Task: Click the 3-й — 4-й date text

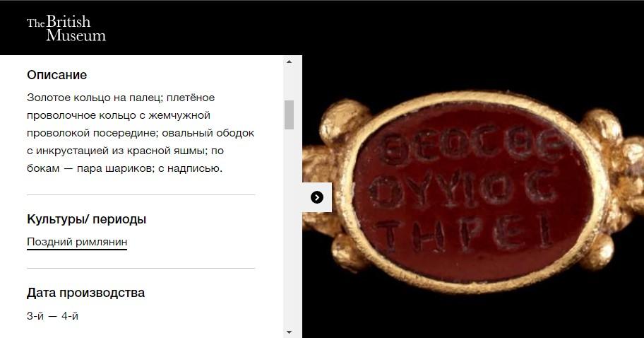Action: click(x=52, y=316)
